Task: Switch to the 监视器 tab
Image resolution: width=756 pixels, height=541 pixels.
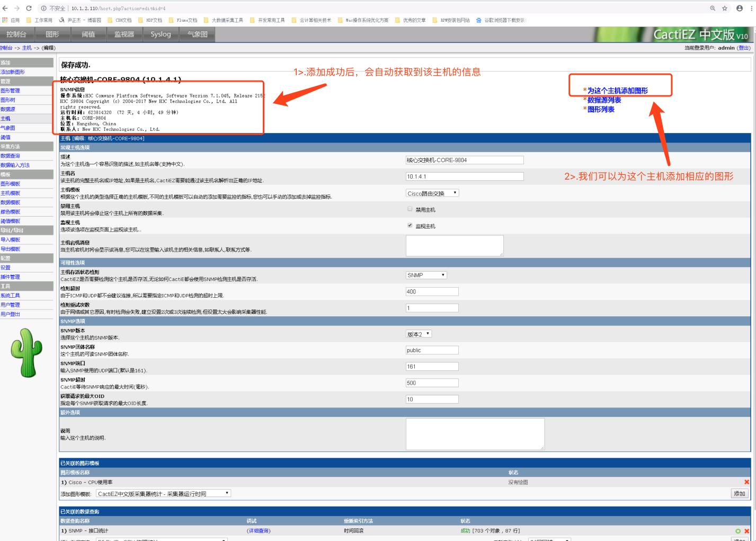Action: click(124, 34)
